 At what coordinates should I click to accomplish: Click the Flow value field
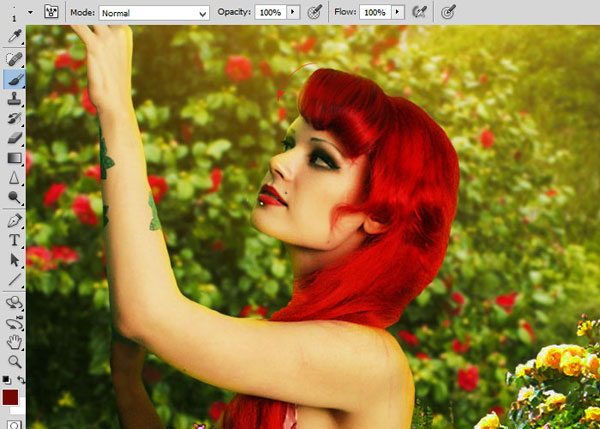[375, 12]
